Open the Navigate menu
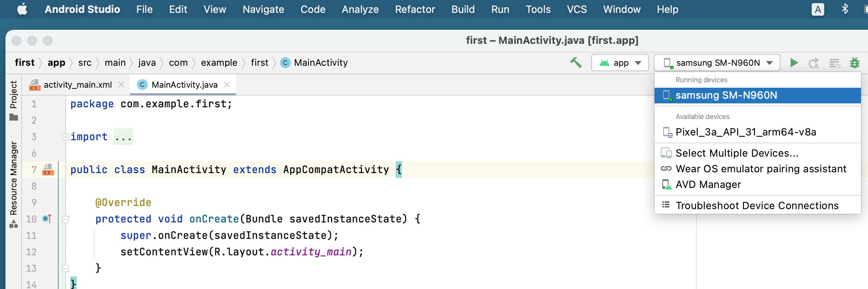Image resolution: width=868 pixels, height=289 pixels. (x=263, y=9)
